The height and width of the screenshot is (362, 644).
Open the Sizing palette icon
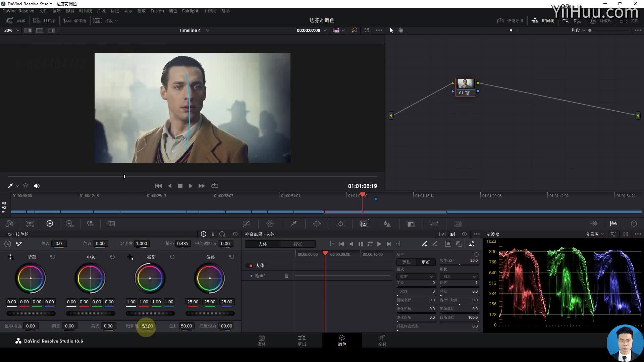tap(434, 224)
